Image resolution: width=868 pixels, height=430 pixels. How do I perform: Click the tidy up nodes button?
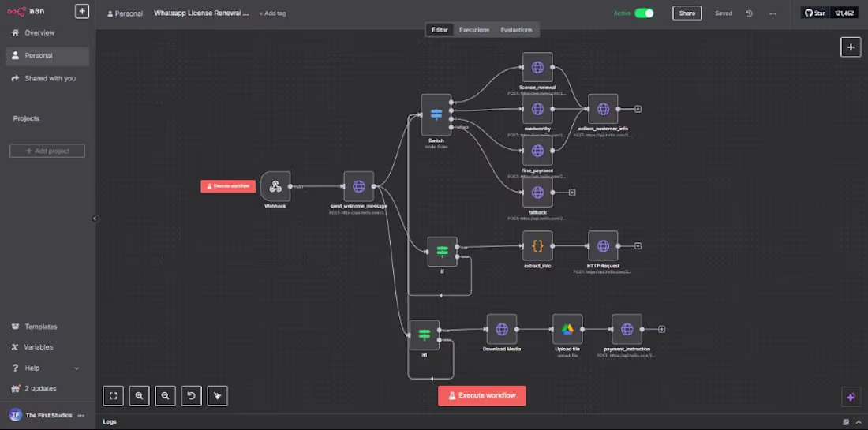click(217, 396)
